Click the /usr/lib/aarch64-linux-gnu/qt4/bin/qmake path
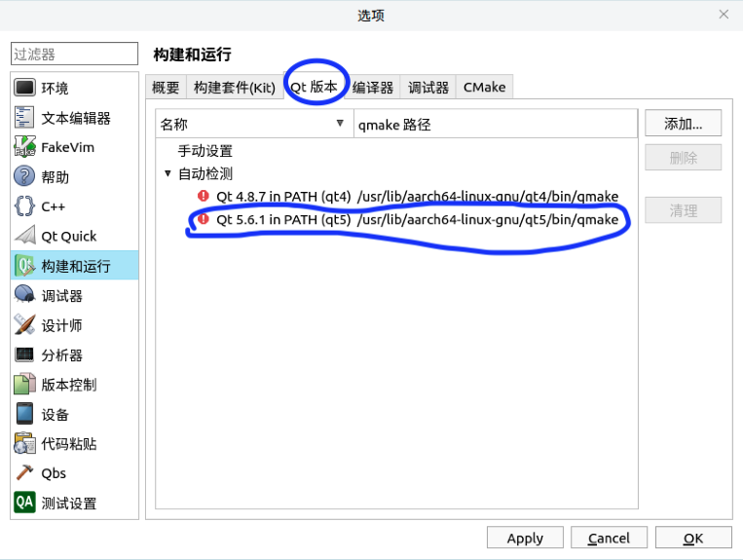 coord(488,196)
